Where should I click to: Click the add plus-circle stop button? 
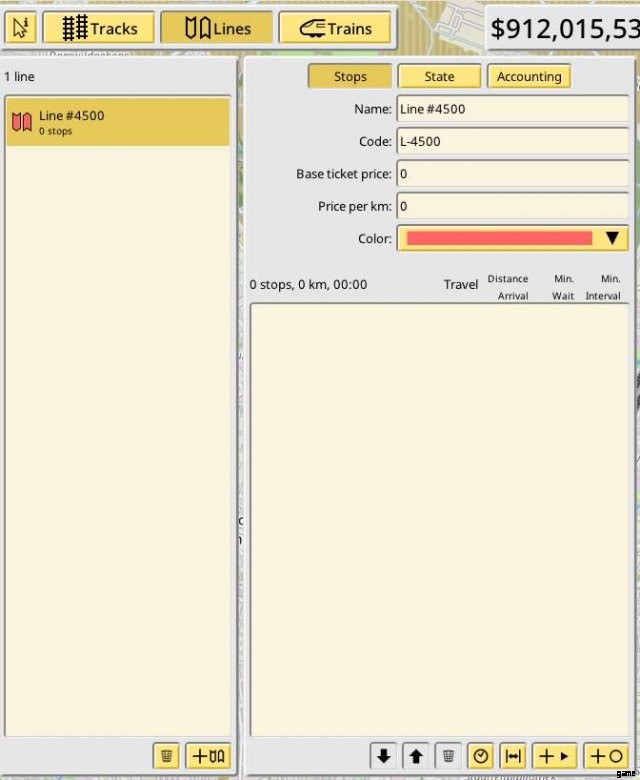[605, 756]
